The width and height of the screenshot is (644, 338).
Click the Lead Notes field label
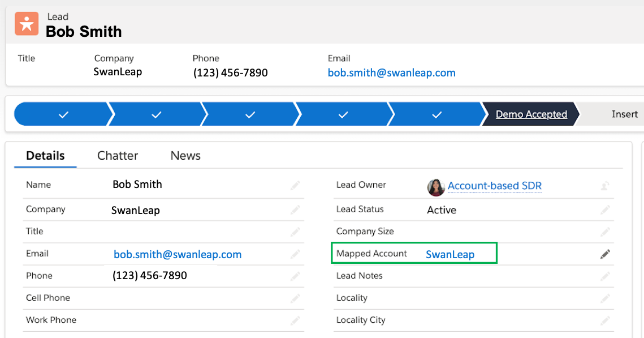coord(360,276)
